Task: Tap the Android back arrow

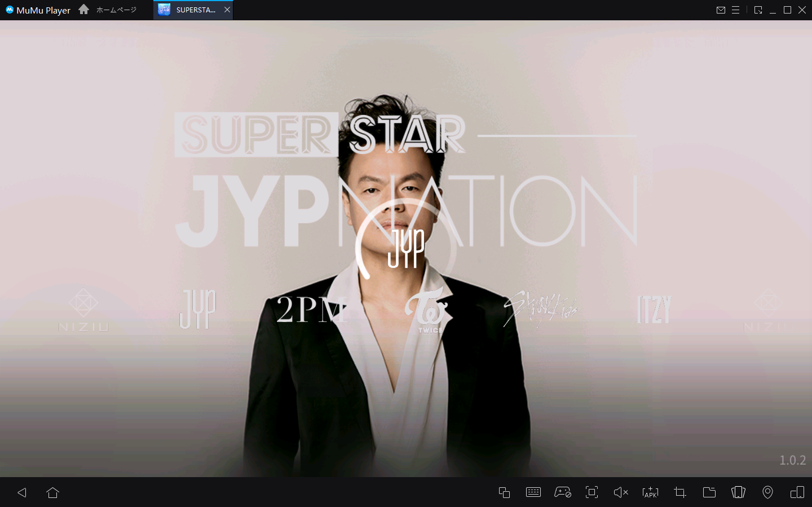Action: tap(22, 492)
